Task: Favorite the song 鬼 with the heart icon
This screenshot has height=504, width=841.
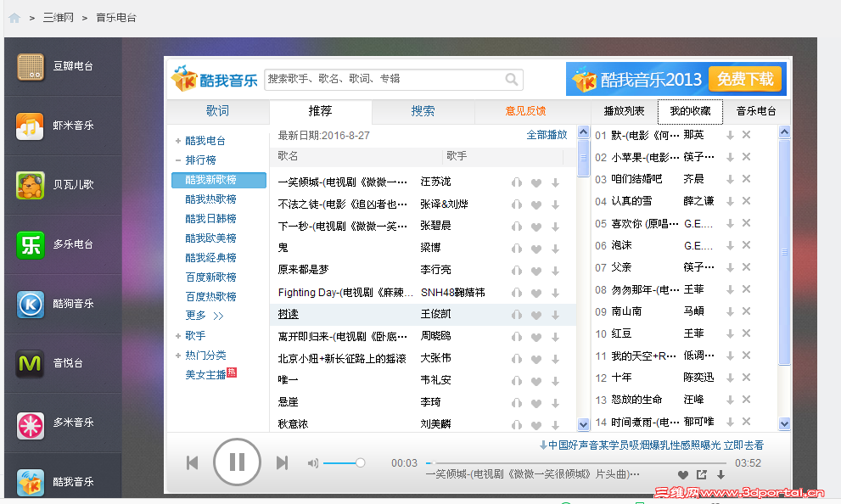Action: 535,249
